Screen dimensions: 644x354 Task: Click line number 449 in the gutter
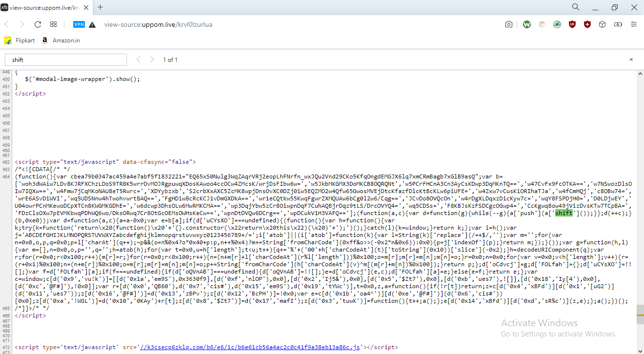click(x=6, y=72)
